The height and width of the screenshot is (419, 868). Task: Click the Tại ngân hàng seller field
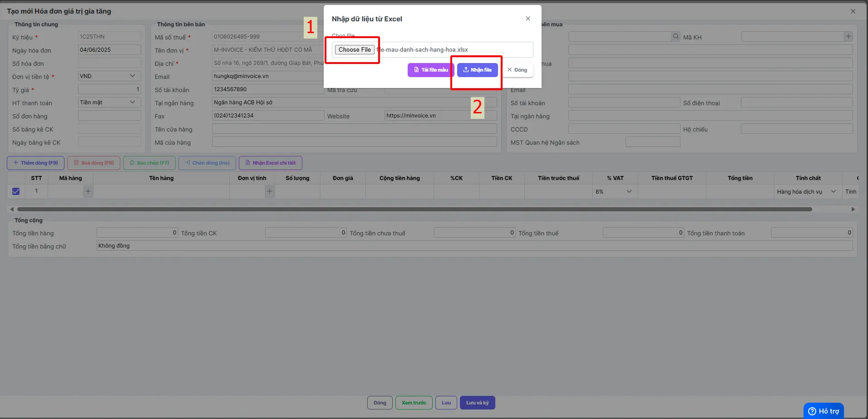tap(354, 102)
